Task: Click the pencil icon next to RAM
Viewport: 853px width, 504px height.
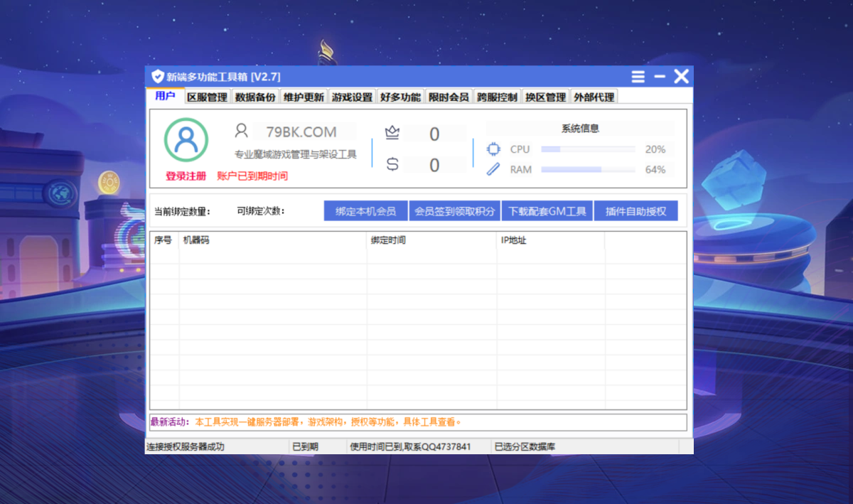Action: coord(492,169)
